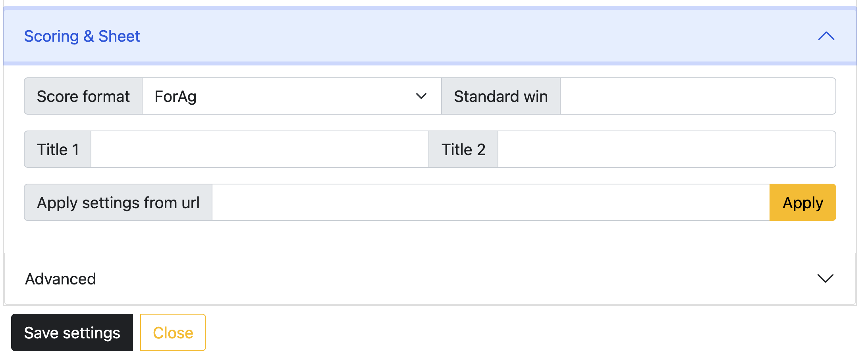This screenshot has height=361, width=868.
Task: Collapse the Scoring & Sheet section chevron
Action: click(826, 36)
